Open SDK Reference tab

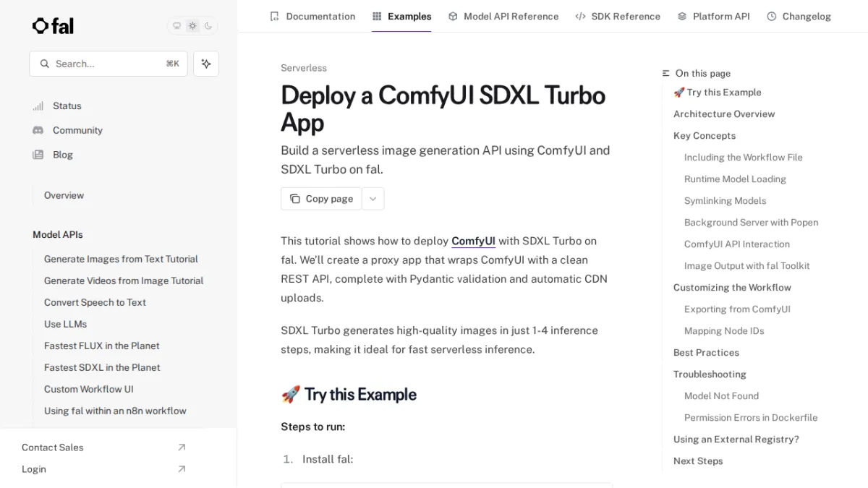pyautogui.click(x=618, y=16)
